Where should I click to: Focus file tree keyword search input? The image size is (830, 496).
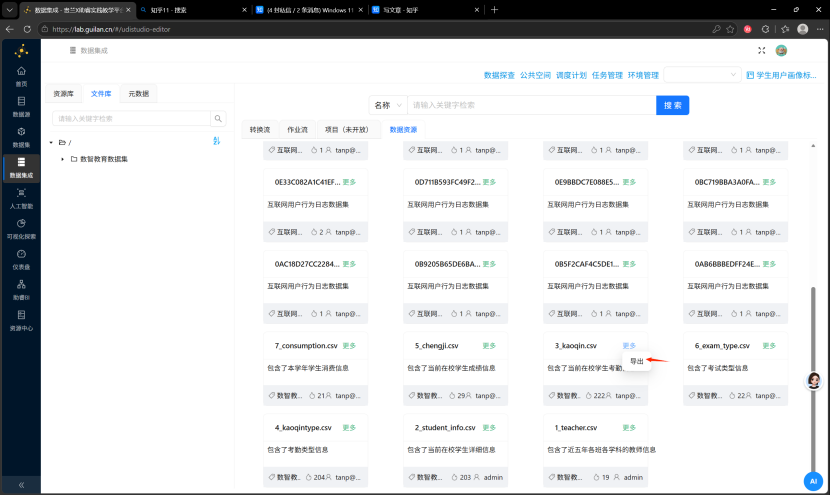click(x=131, y=119)
